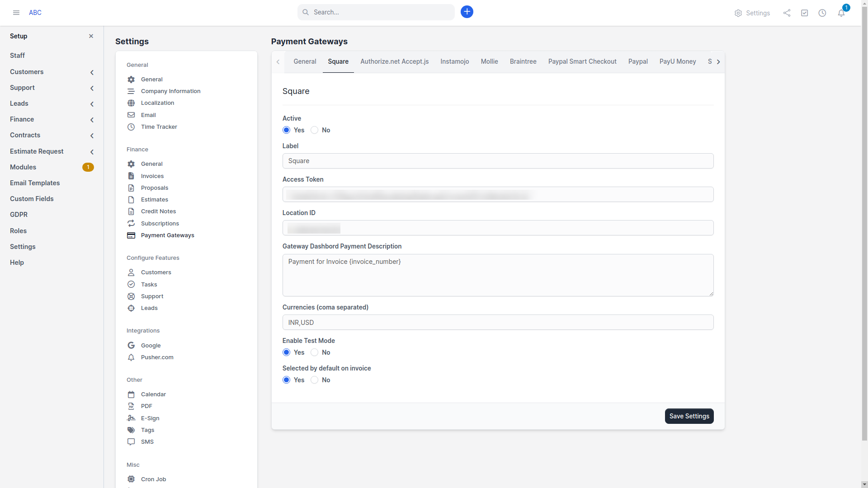Disable Test Mode for Square
Viewport: 868px width, 488px height.
point(315,352)
